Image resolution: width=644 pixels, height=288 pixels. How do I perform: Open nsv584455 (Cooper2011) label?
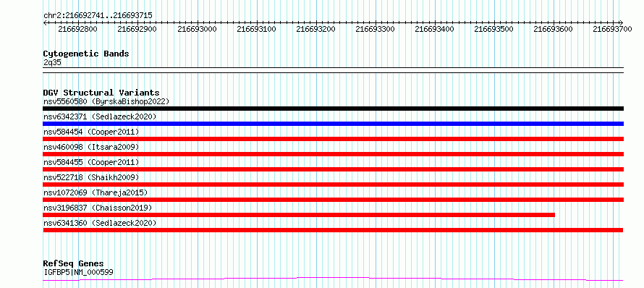tap(91, 162)
